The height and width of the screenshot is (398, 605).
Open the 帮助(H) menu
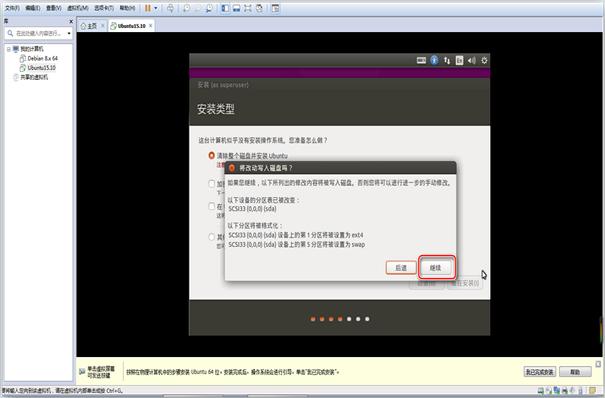pyautogui.click(x=127, y=8)
